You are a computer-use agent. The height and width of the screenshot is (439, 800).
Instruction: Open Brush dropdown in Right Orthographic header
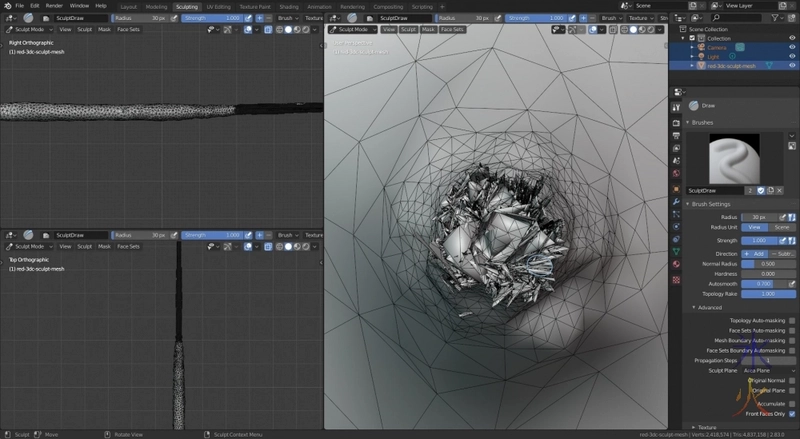coord(288,18)
